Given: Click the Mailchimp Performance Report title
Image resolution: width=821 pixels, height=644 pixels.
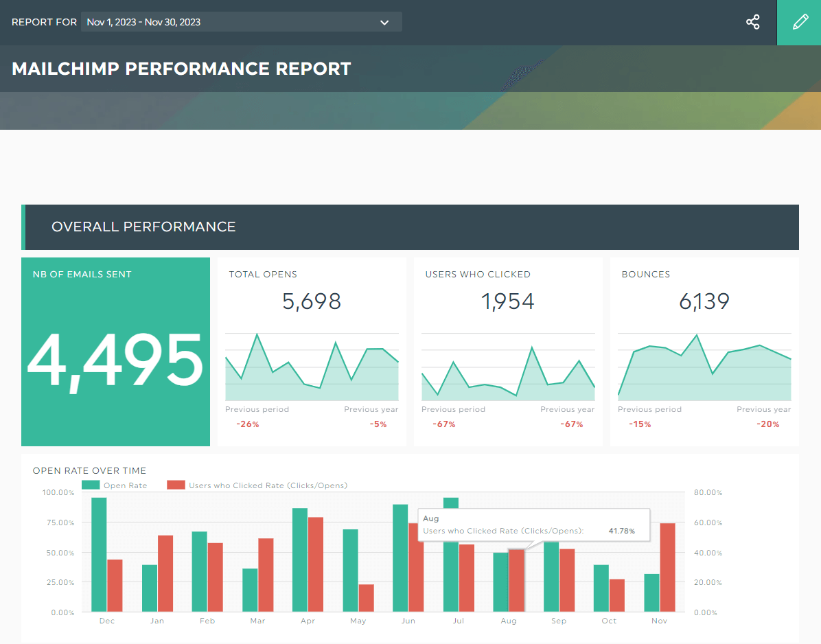Looking at the screenshot, I should click(x=181, y=69).
